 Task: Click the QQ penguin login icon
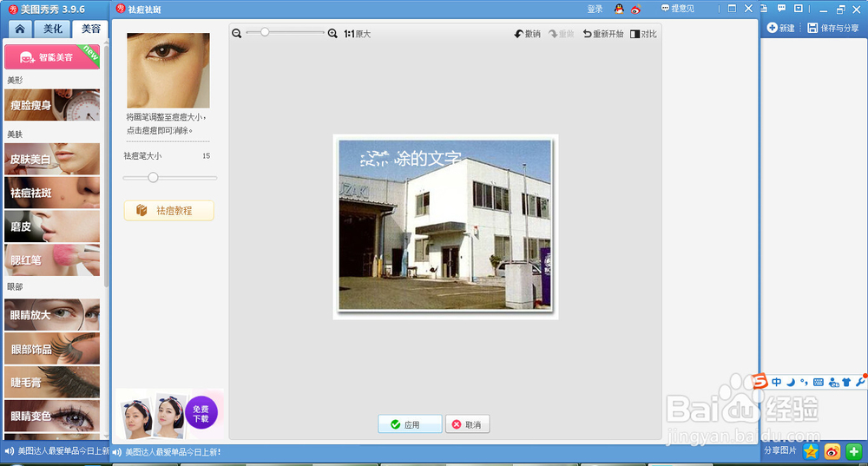619,9
